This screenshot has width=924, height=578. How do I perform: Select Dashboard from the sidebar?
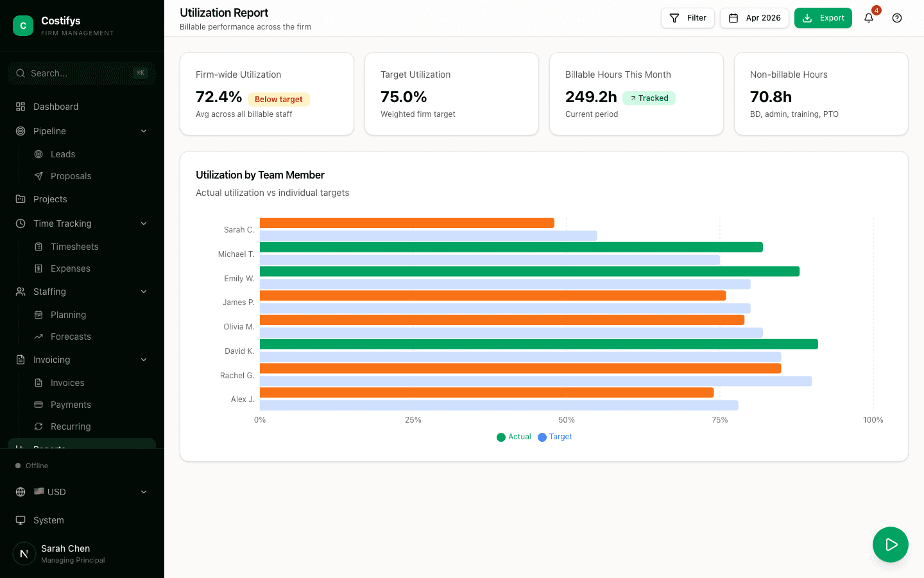tap(56, 107)
